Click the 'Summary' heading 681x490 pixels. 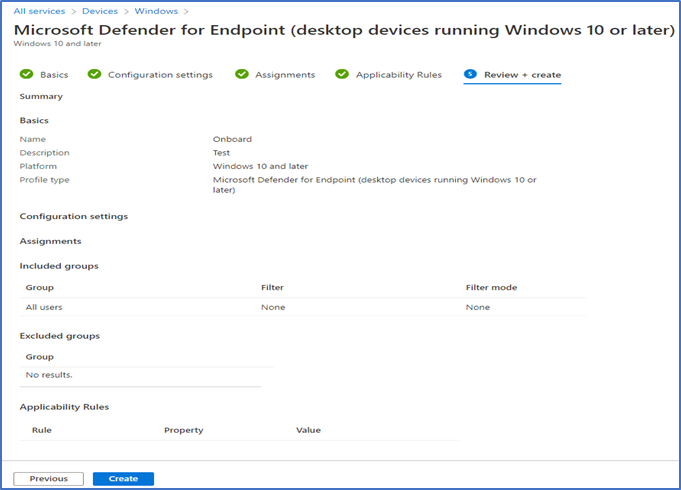pyautogui.click(x=41, y=96)
